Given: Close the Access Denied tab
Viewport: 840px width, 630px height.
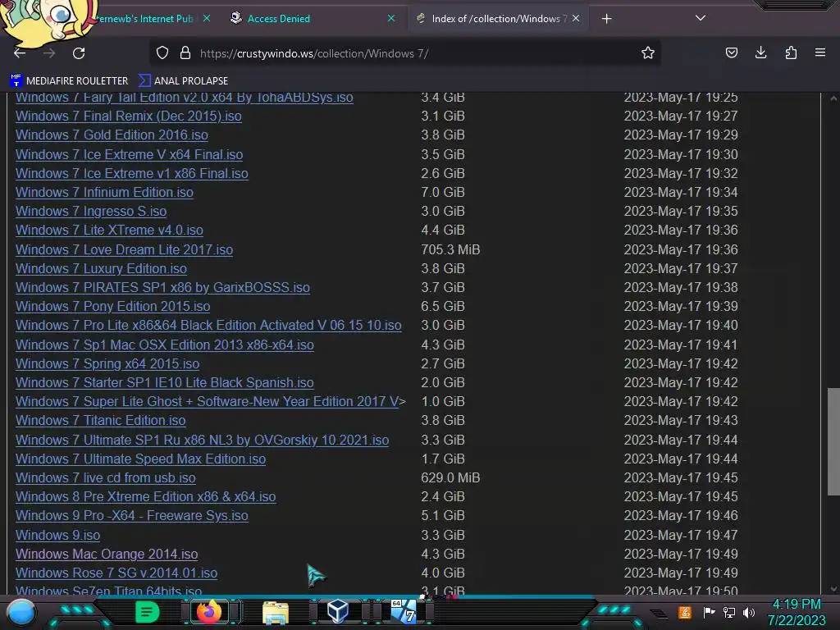Looking at the screenshot, I should tap(391, 18).
